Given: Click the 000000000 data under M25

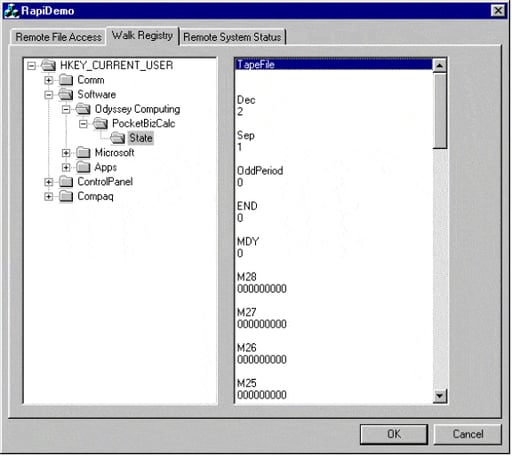Looking at the screenshot, I should click(x=262, y=395).
